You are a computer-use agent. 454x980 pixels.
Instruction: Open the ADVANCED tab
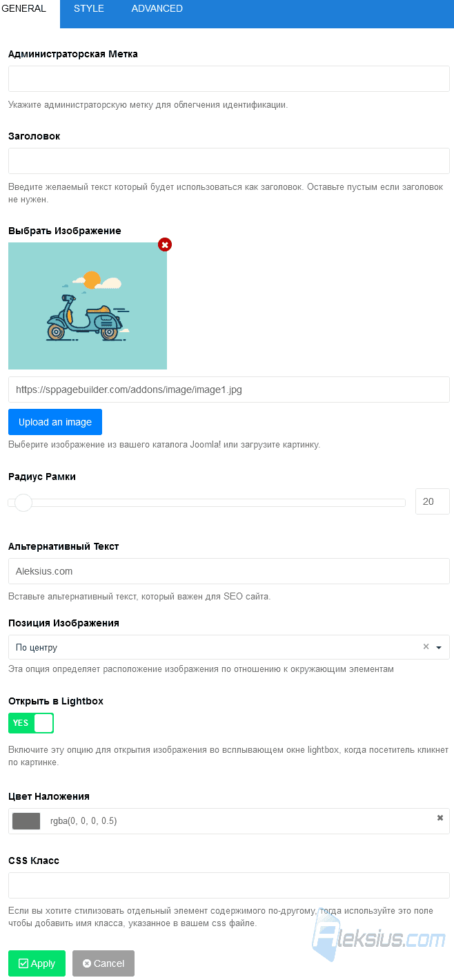click(x=157, y=9)
